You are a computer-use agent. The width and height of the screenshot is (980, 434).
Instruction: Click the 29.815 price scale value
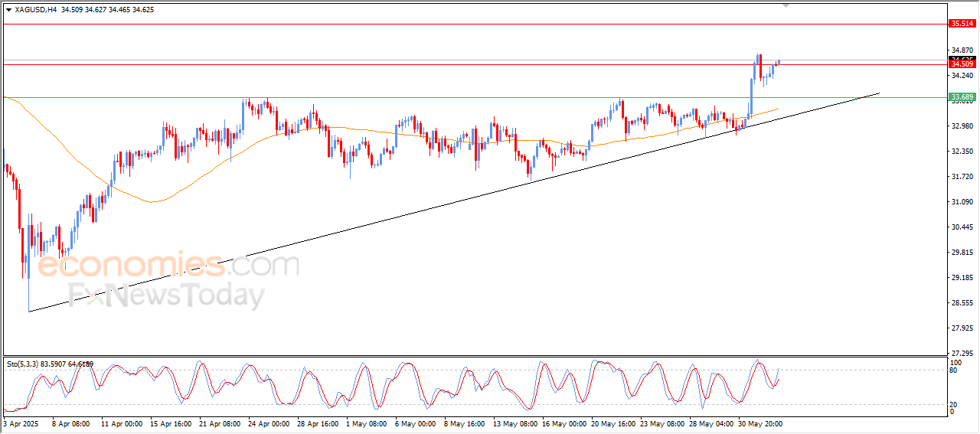[x=962, y=253]
